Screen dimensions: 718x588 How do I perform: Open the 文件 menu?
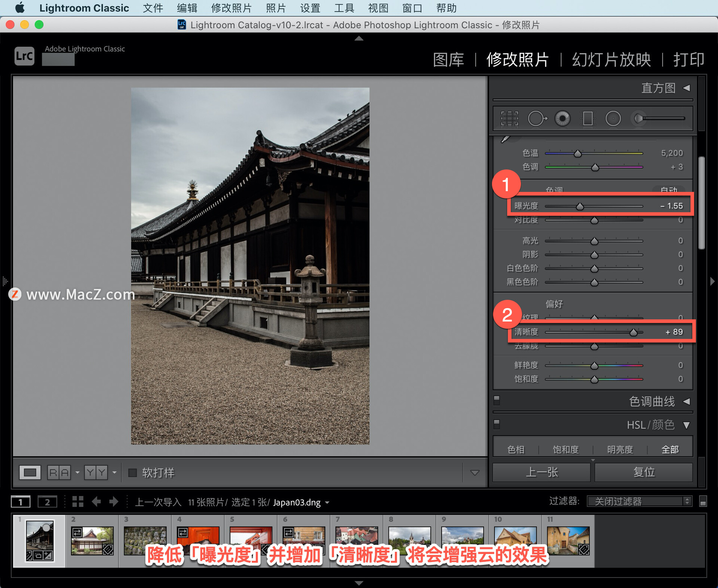[x=153, y=8]
